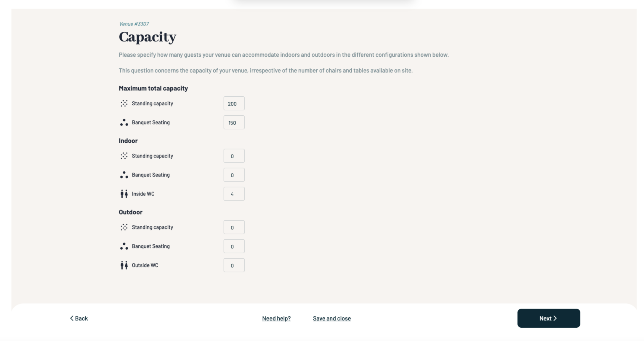Image resolution: width=644 pixels, height=341 pixels.
Task: Click the Outdoor banquet seating icon
Action: [124, 246]
